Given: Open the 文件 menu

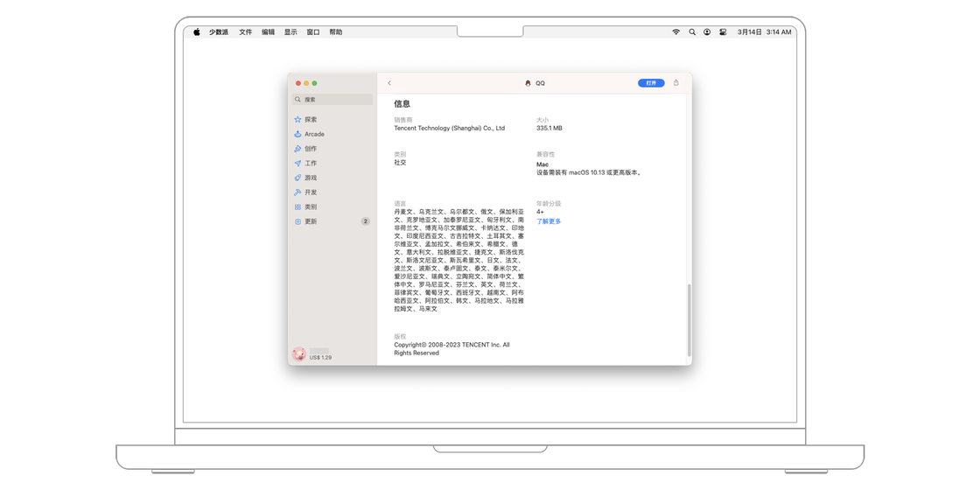Looking at the screenshot, I should point(246,31).
